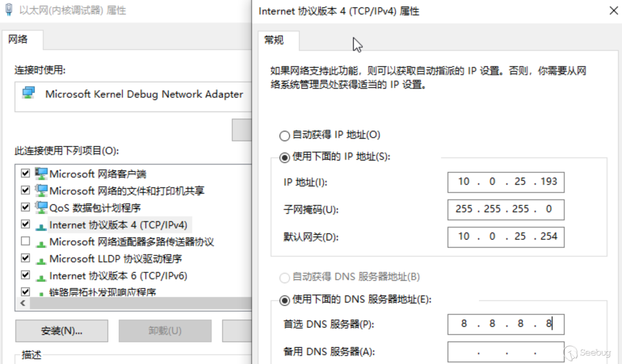Click the 默认网关 address field
This screenshot has width=622, height=364.
coord(506,237)
